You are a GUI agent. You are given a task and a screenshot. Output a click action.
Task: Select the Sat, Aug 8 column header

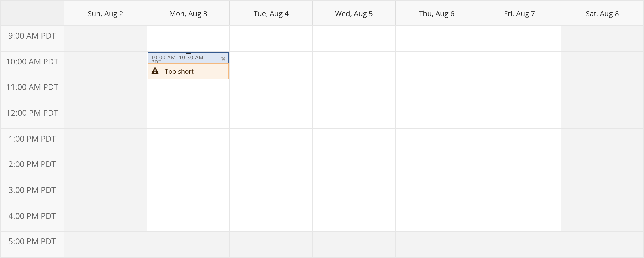click(602, 14)
